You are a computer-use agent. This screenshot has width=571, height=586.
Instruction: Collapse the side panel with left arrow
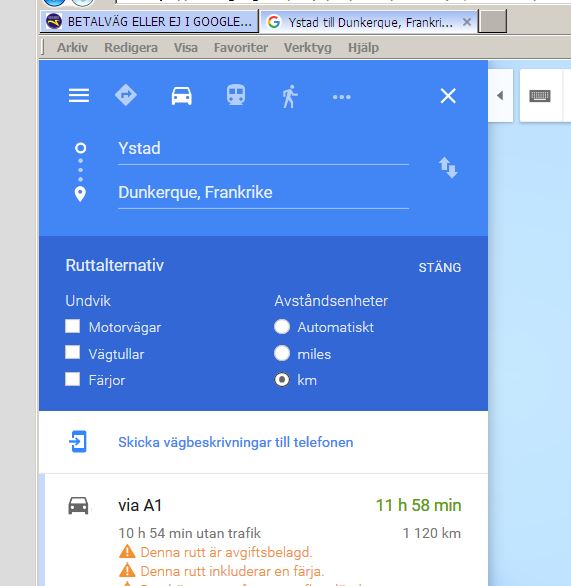coord(500,96)
